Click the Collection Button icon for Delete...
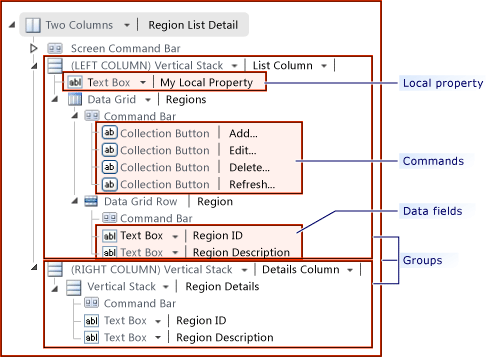Image resolution: width=486 pixels, height=361 pixels. [110, 167]
